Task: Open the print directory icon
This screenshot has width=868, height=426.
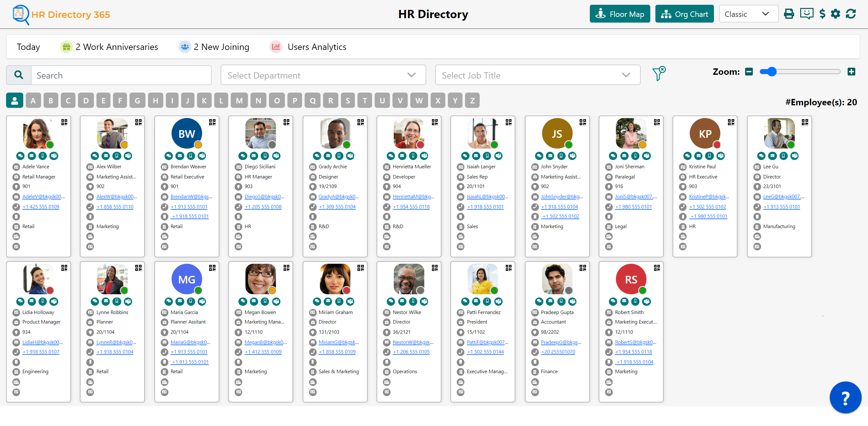Action: tap(789, 14)
